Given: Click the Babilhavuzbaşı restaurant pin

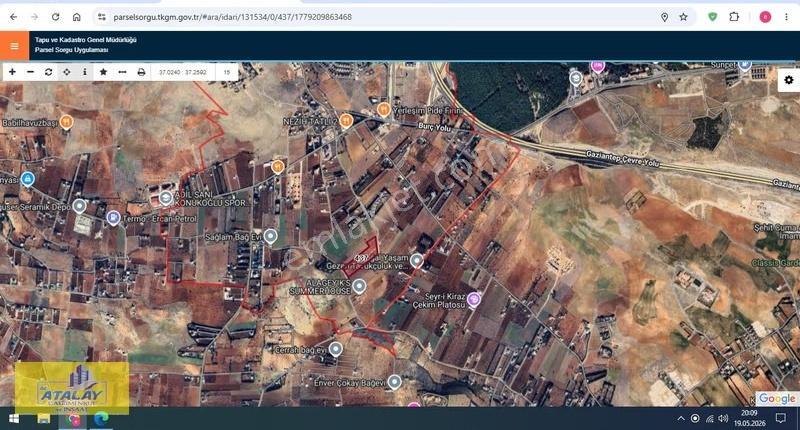Looking at the screenshot, I should 66,122.
